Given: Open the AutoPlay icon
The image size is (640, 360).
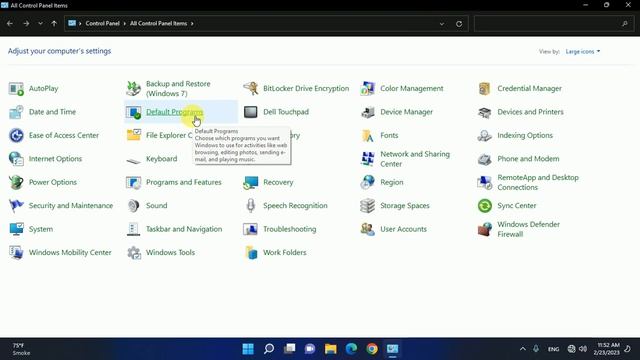Looking at the screenshot, I should [16, 89].
